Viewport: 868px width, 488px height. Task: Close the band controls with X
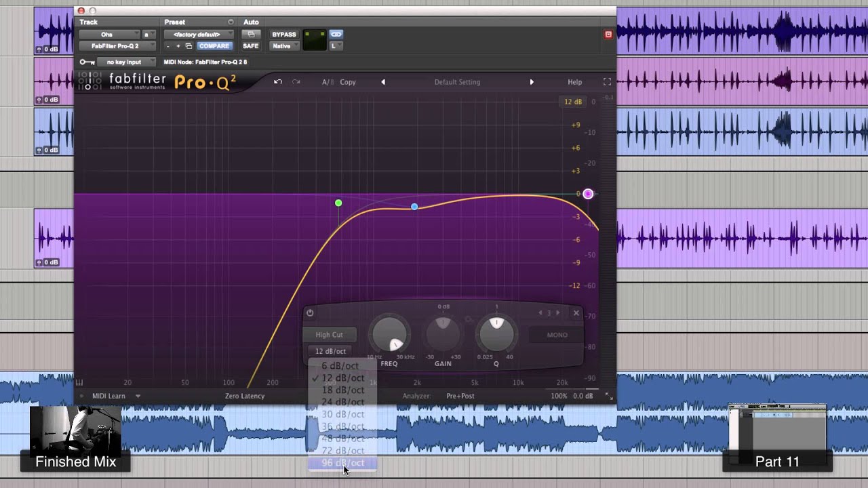pyautogui.click(x=576, y=313)
